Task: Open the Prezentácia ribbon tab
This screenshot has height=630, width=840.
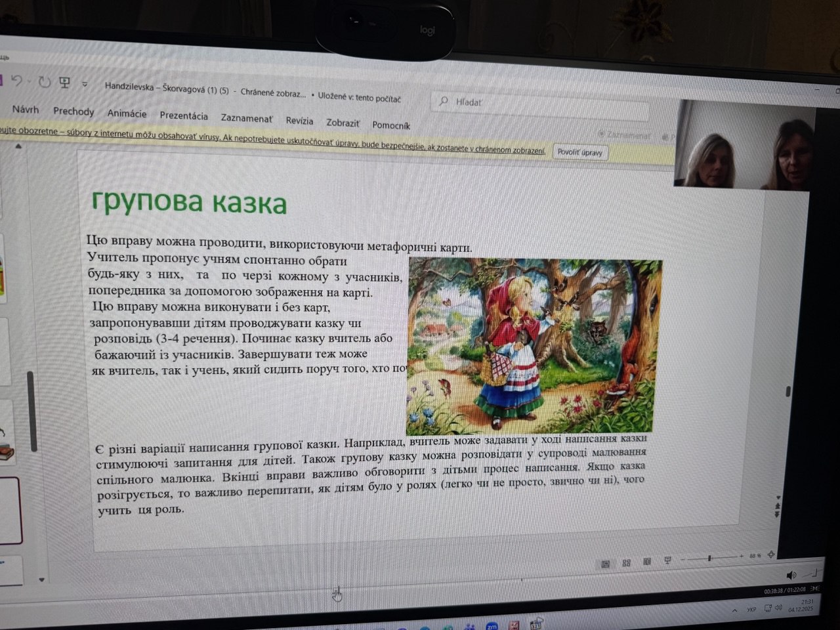Action: point(184,116)
